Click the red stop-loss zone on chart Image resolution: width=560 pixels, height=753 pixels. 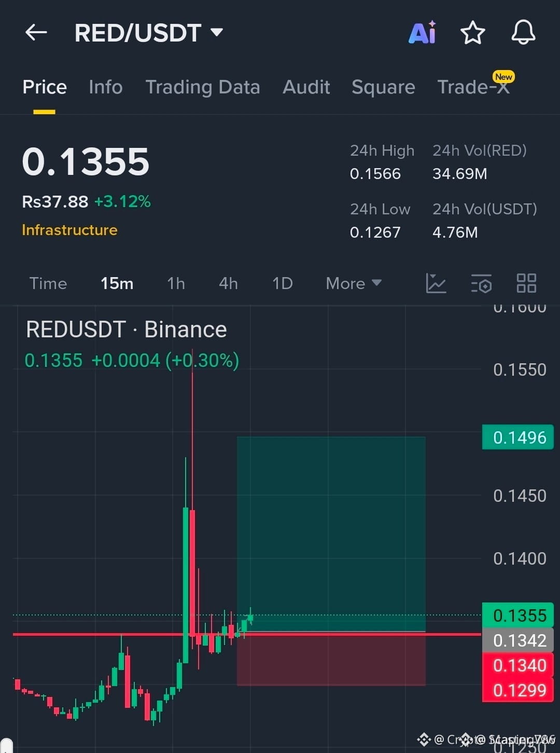click(x=331, y=660)
